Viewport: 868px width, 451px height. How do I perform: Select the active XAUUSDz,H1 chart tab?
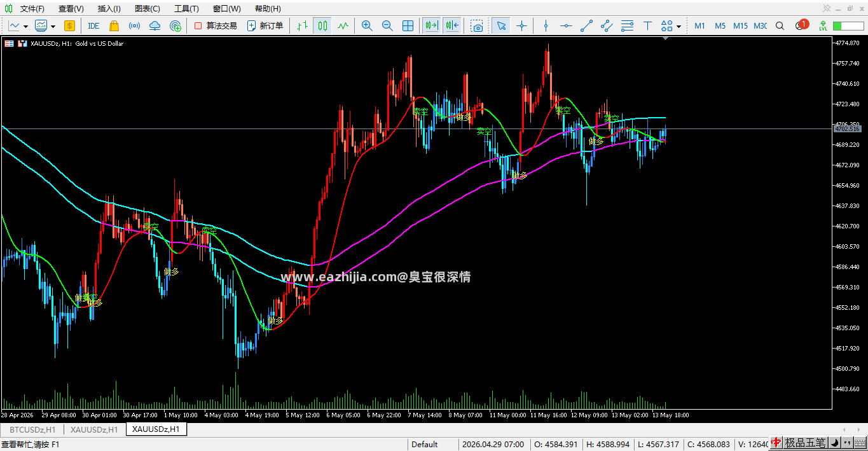pos(156,429)
